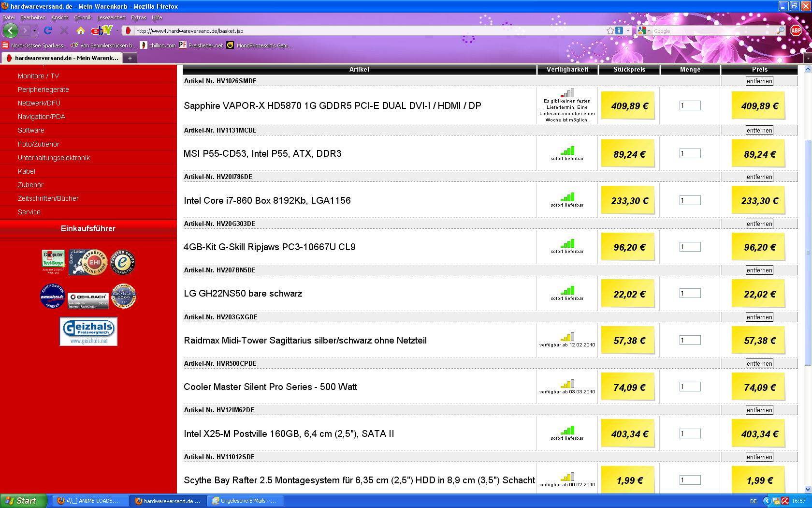Open the address bar history dropdown
812x508 pixels.
click(x=628, y=30)
